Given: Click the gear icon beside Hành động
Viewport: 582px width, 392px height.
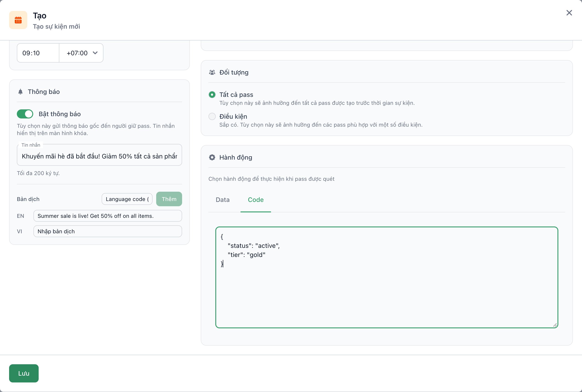Looking at the screenshot, I should 212,157.
